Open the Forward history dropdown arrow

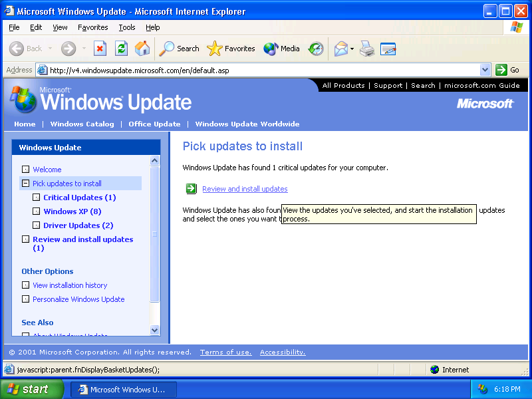pyautogui.click(x=84, y=49)
